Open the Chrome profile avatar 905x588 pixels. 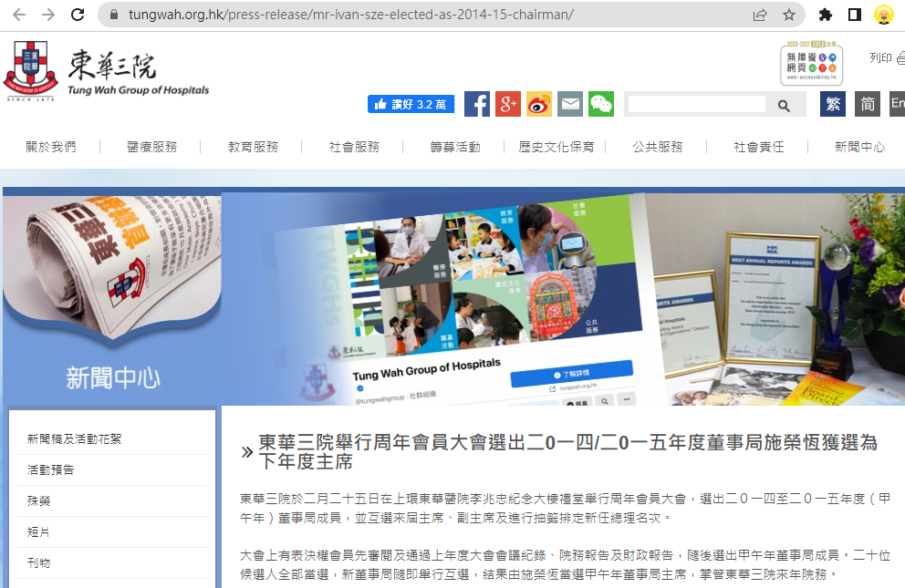[884, 15]
